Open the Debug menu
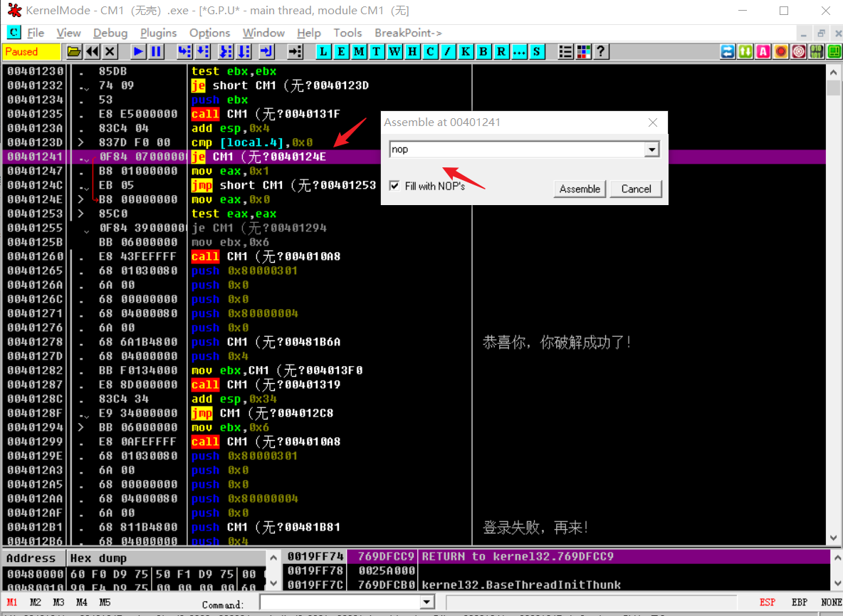Viewport: 843px width, 616px height. pyautogui.click(x=110, y=33)
